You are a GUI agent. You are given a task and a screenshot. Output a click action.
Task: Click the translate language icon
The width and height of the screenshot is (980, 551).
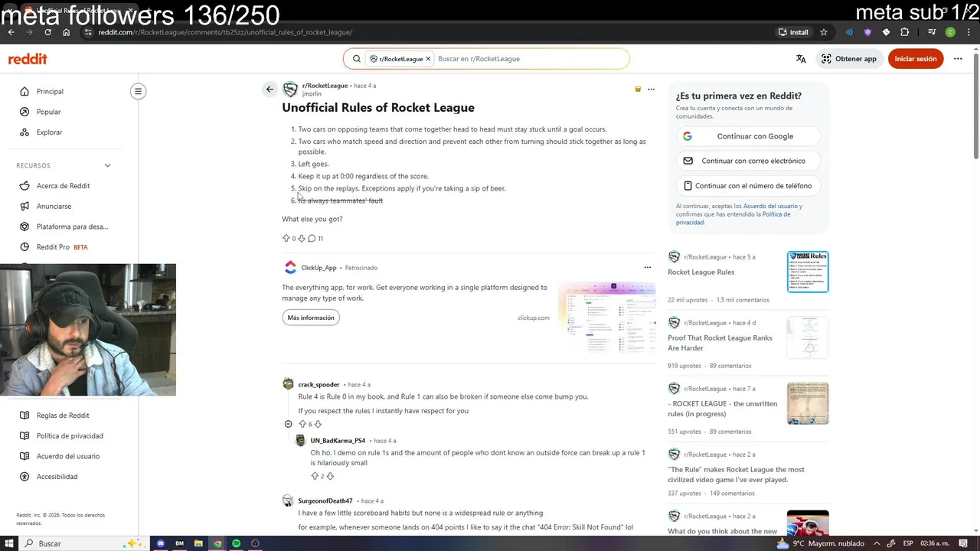(801, 59)
